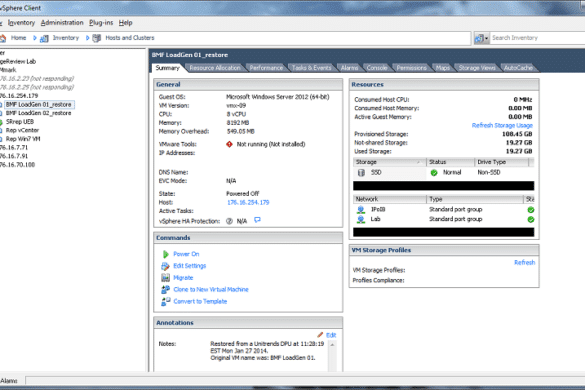Click the SSD datastore icon
585x390 pixels.
tap(361, 172)
